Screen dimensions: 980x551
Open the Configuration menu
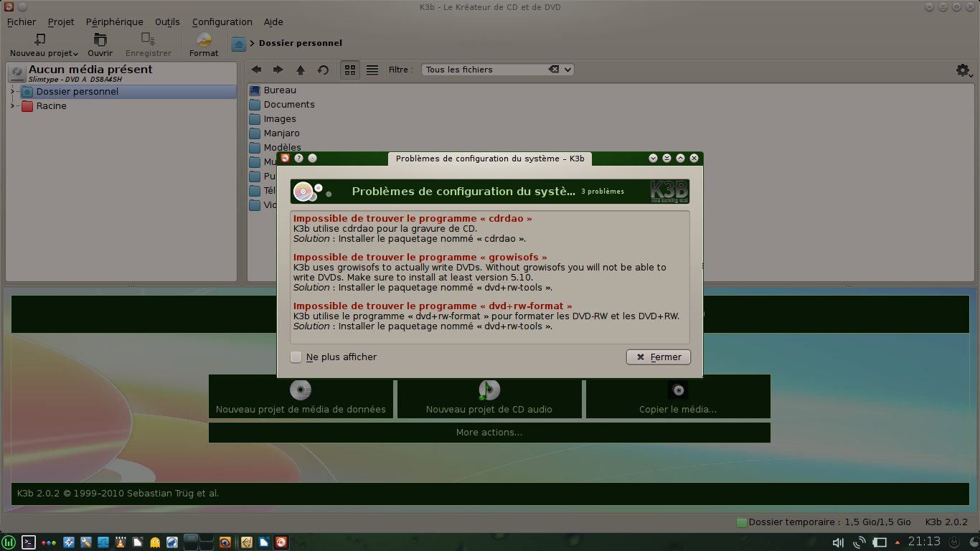coord(222,22)
